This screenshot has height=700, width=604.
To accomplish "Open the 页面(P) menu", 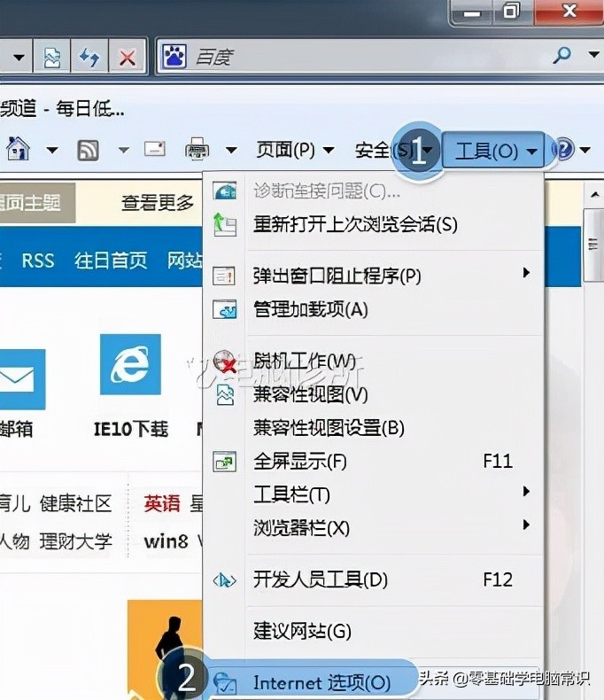I will click(x=295, y=150).
